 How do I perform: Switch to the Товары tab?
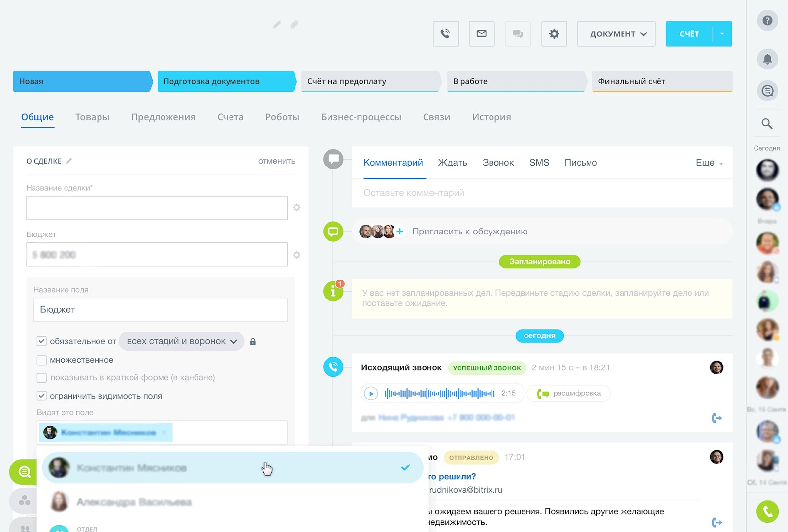tap(92, 117)
